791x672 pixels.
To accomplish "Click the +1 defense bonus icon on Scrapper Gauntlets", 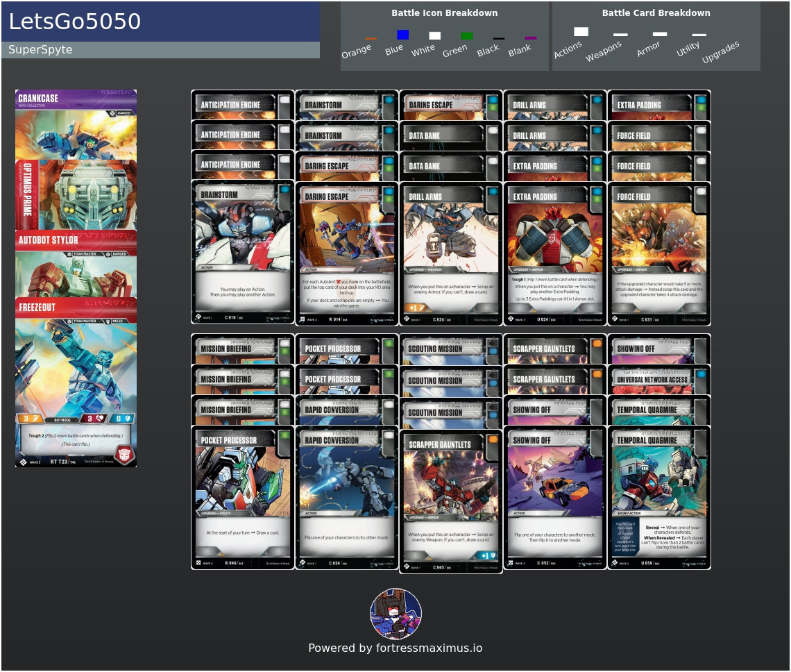I will point(487,555).
